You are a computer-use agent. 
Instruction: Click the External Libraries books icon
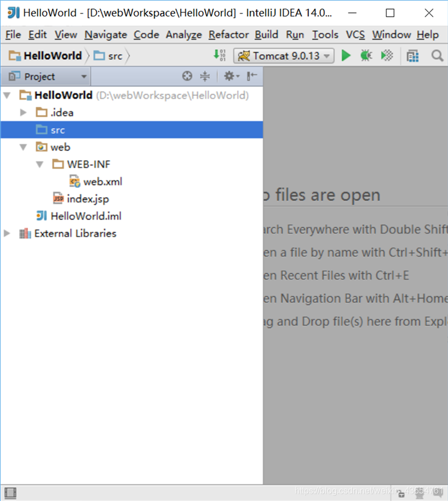coord(25,234)
